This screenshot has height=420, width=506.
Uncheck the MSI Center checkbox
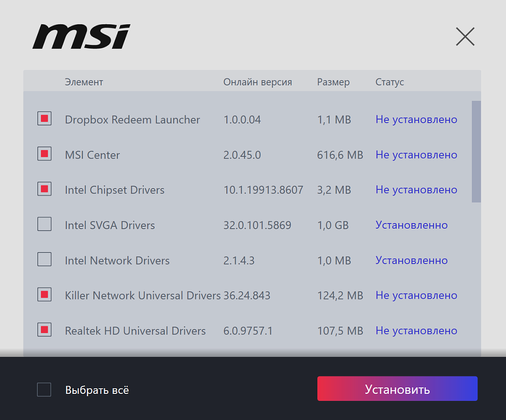pyautogui.click(x=44, y=154)
